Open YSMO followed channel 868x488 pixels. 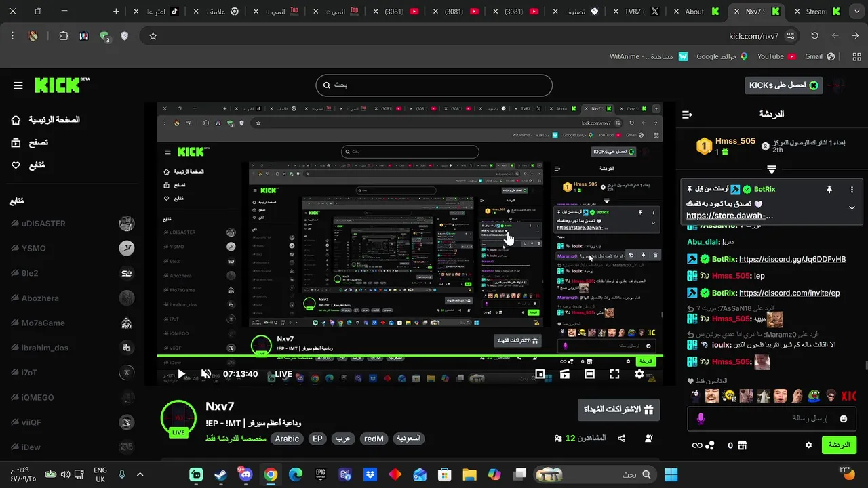73,248
